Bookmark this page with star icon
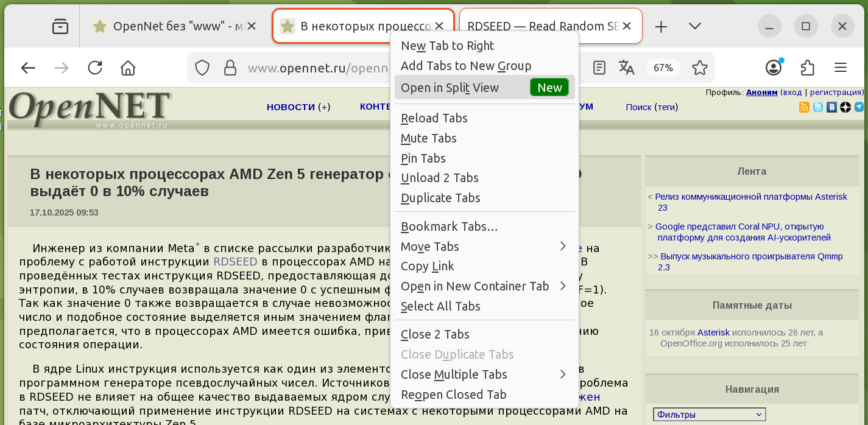 point(700,68)
